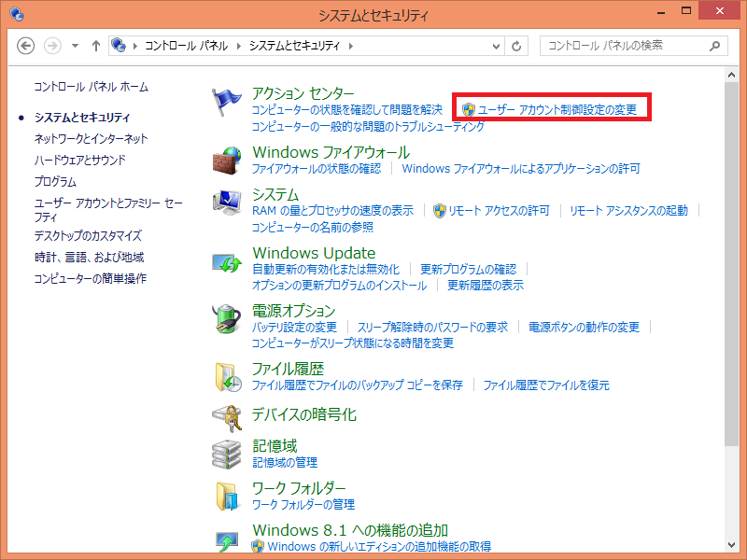Click the Control Panel icon in address bar
The width and height of the screenshot is (747, 560).
click(x=119, y=46)
